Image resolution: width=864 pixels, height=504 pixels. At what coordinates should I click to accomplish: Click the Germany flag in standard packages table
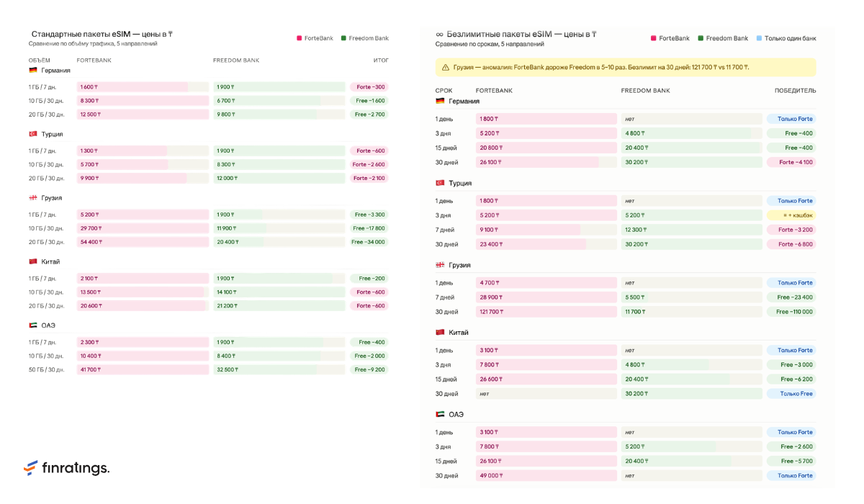click(x=33, y=71)
